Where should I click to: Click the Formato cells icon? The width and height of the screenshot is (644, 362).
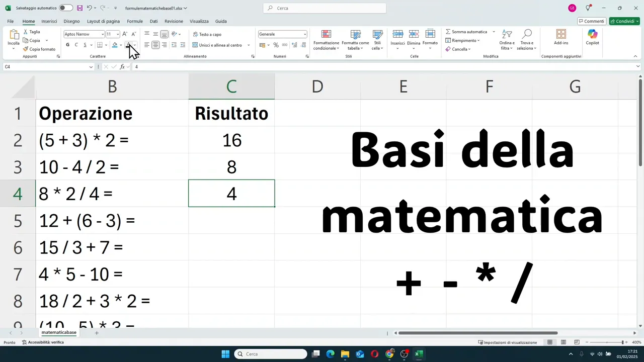tap(430, 34)
